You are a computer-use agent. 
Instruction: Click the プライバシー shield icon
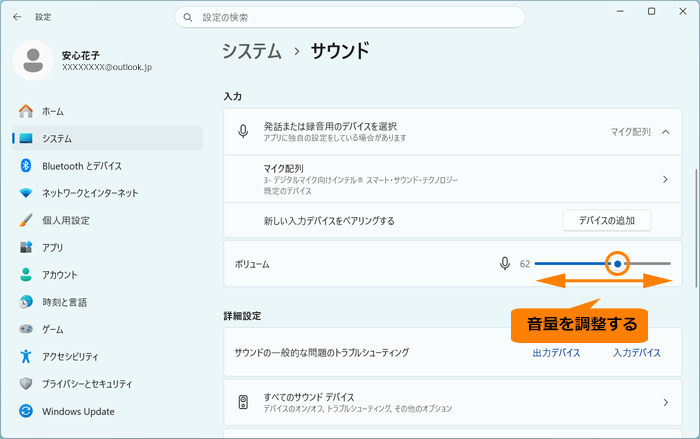pyautogui.click(x=26, y=384)
